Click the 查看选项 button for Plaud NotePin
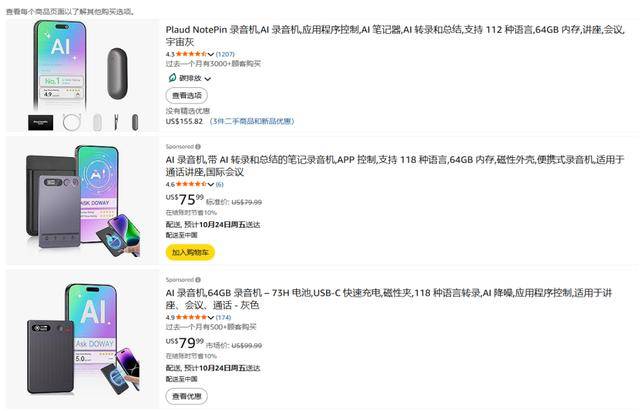This screenshot has height=411, width=640. click(186, 95)
